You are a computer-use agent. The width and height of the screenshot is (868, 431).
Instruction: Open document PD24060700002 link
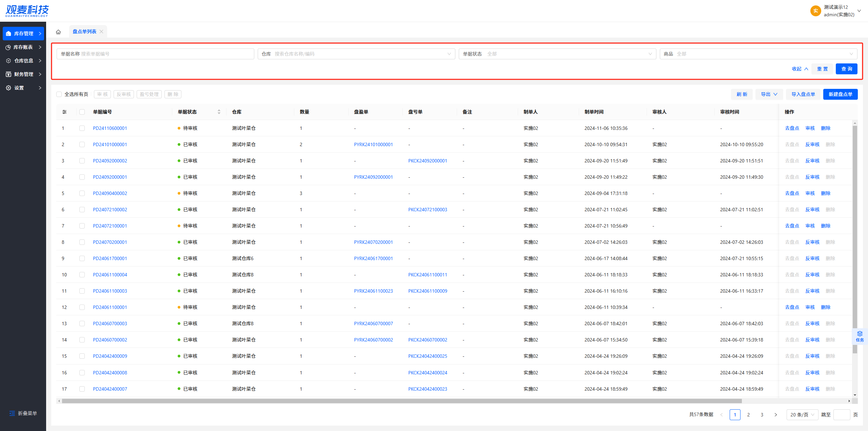click(110, 340)
